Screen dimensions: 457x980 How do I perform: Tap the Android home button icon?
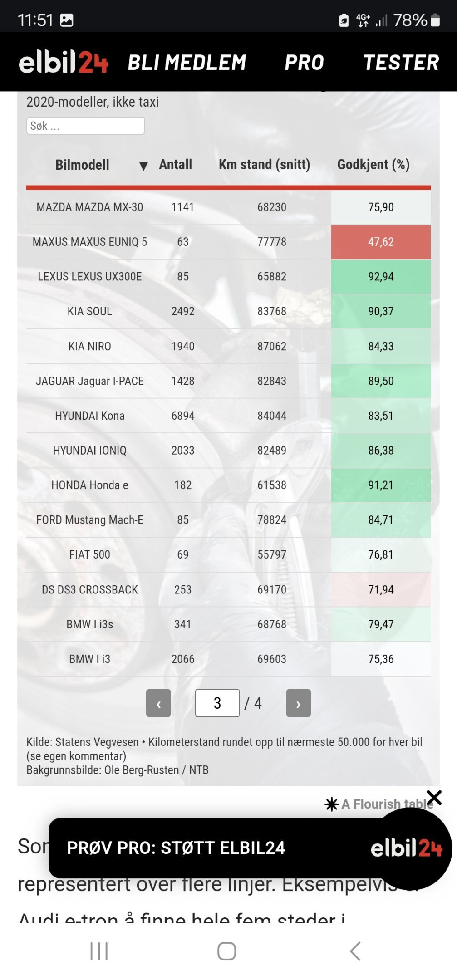[226, 951]
